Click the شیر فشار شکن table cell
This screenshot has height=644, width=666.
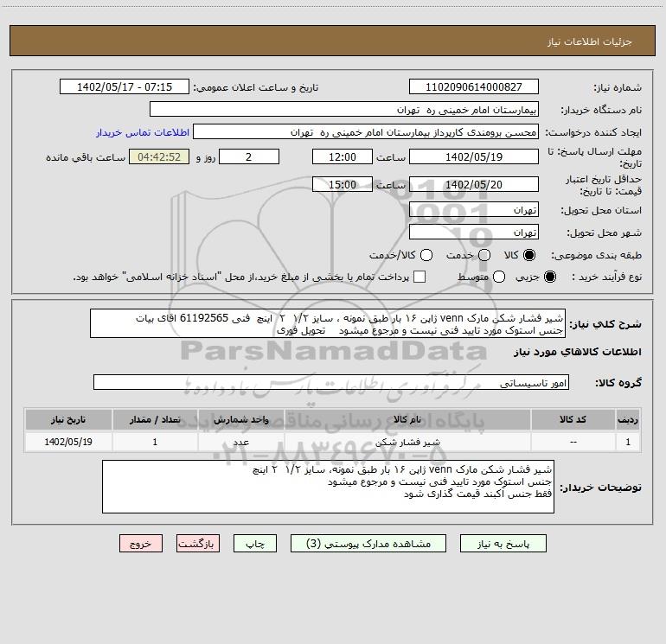tap(407, 442)
